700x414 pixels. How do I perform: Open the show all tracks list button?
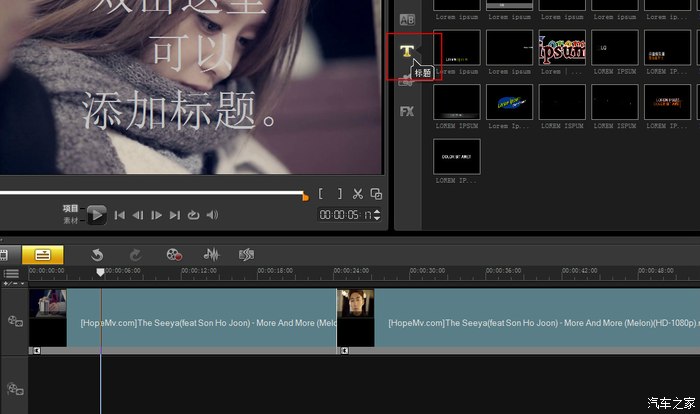(x=11, y=273)
